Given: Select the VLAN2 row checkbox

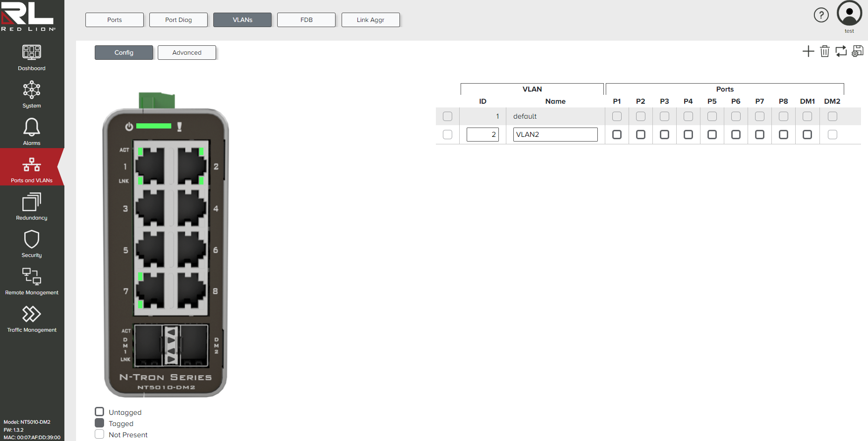Looking at the screenshot, I should click(x=448, y=135).
